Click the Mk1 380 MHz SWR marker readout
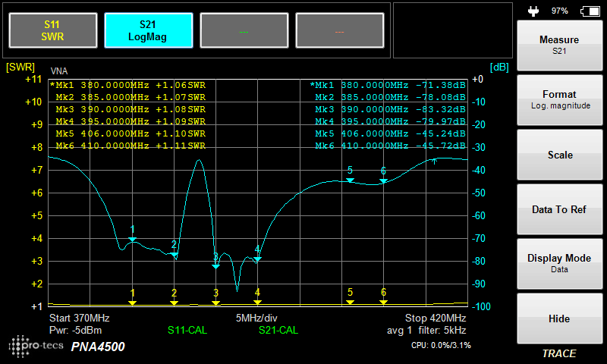Viewport: 607px width, 364px height. tap(127, 86)
